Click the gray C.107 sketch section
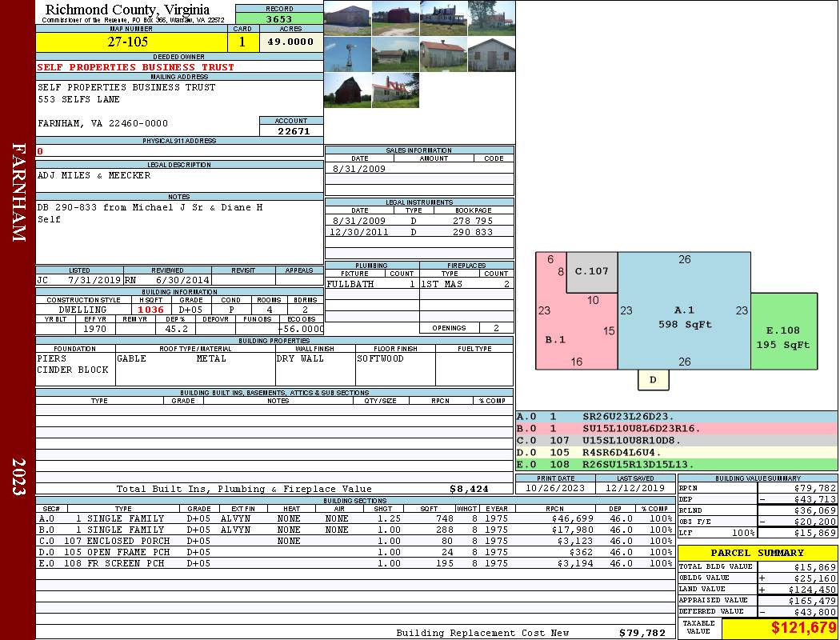The width and height of the screenshot is (840, 640). point(592,272)
